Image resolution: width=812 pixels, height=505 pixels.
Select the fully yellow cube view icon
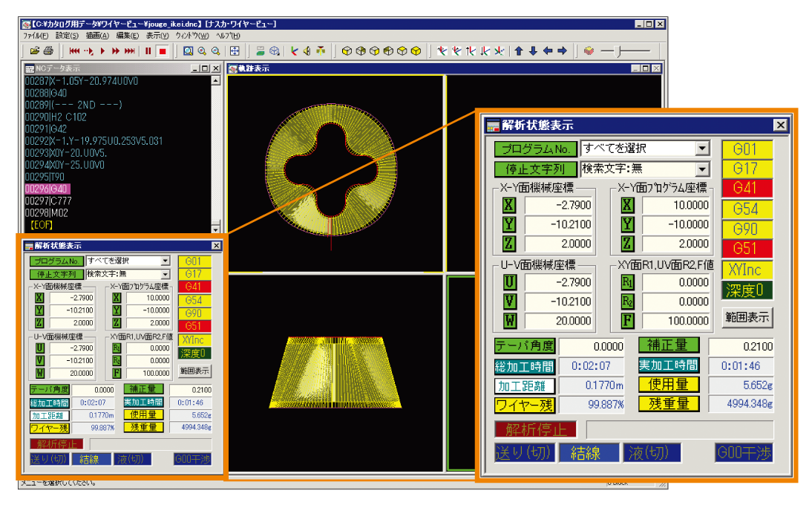pos(416,50)
